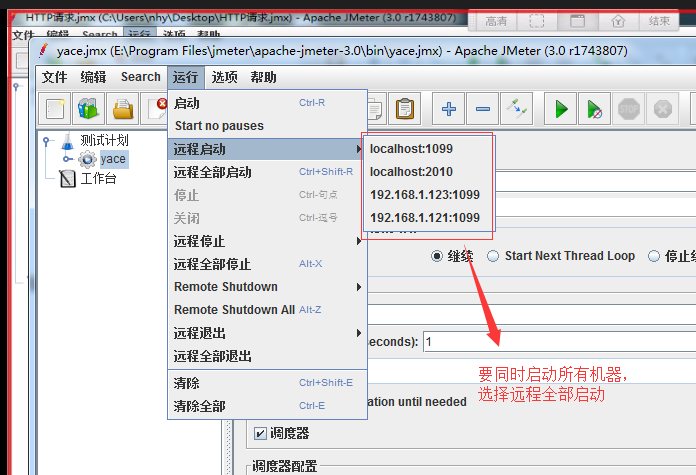Viewport: 696px width, 475px height.
Task: Click the 工作台 workbench icon
Action: [67, 178]
